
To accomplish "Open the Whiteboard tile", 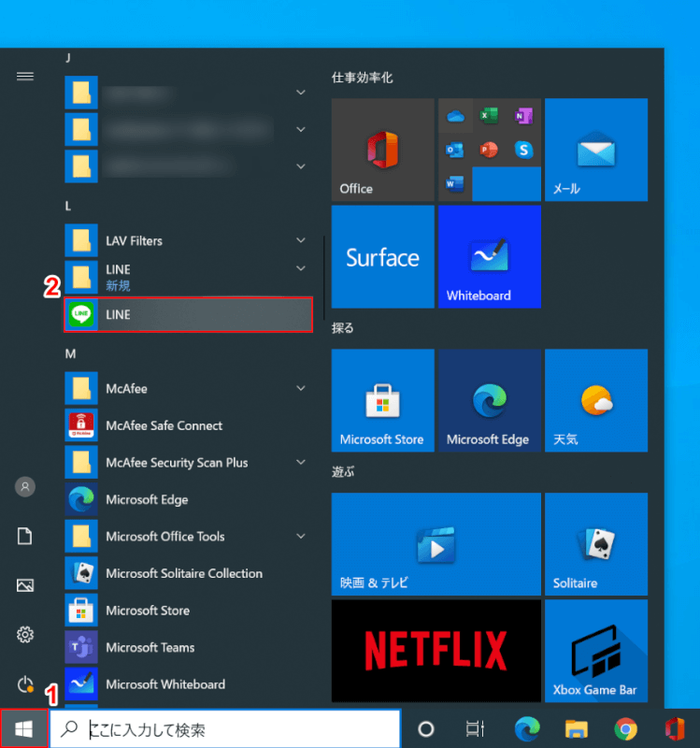I will [x=490, y=256].
